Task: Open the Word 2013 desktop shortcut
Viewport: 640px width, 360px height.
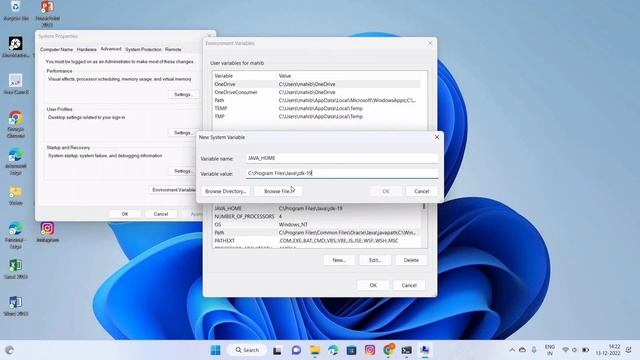Action: click(16, 306)
